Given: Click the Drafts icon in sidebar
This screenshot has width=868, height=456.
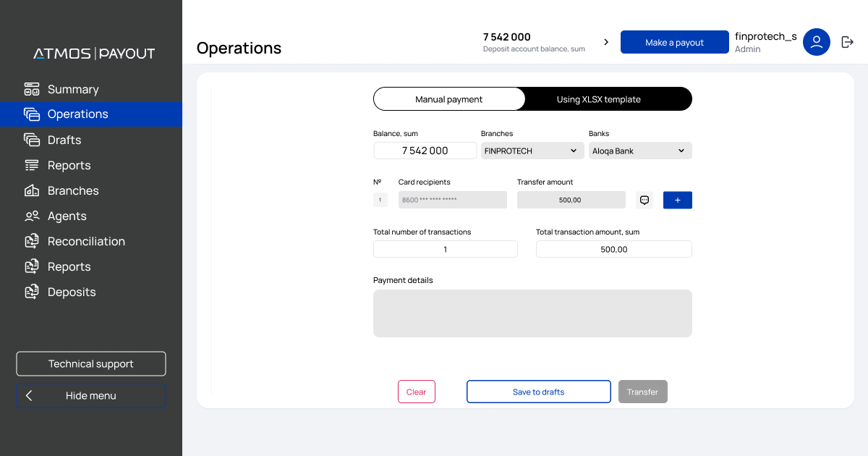Looking at the screenshot, I should point(31,140).
